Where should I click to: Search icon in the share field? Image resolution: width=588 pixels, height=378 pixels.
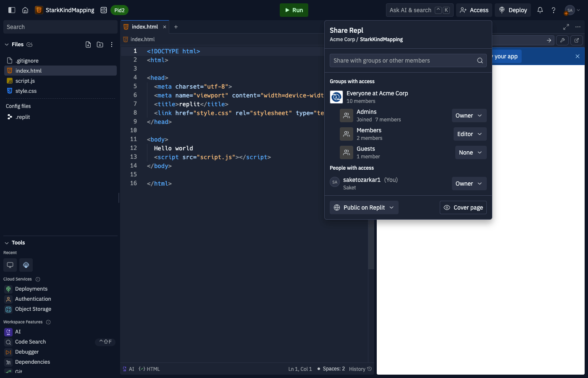(480, 60)
